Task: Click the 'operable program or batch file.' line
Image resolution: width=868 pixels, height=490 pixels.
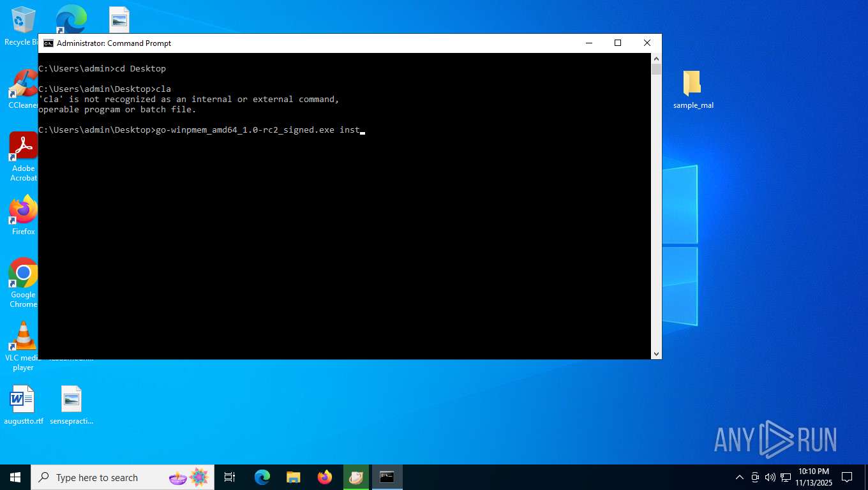Action: 117,109
